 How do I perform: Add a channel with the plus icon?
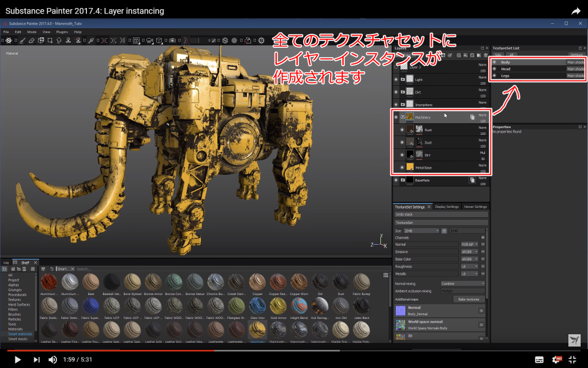(483, 237)
